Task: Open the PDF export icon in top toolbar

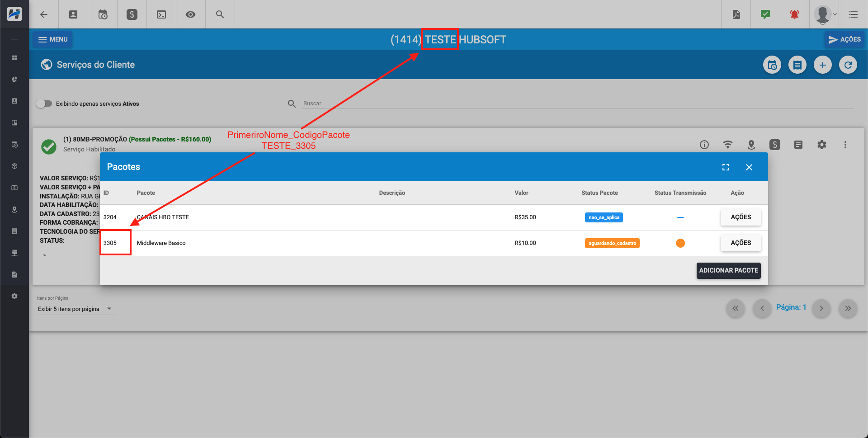Action: click(x=736, y=14)
